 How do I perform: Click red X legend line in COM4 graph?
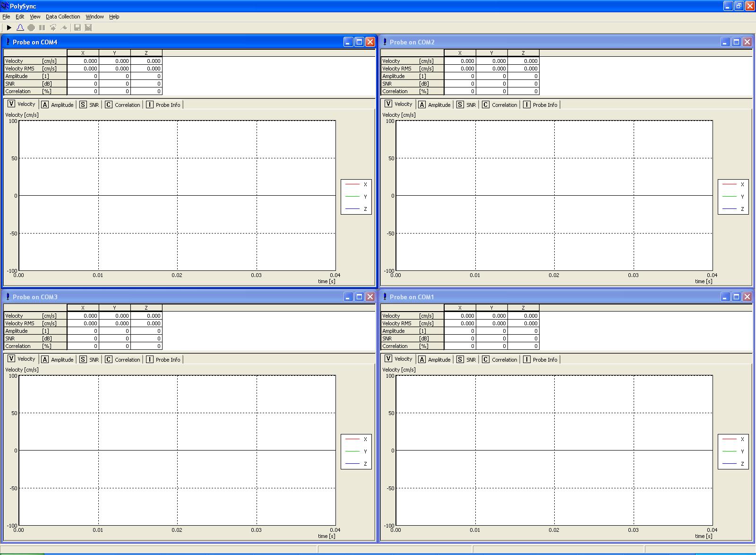pyautogui.click(x=352, y=184)
